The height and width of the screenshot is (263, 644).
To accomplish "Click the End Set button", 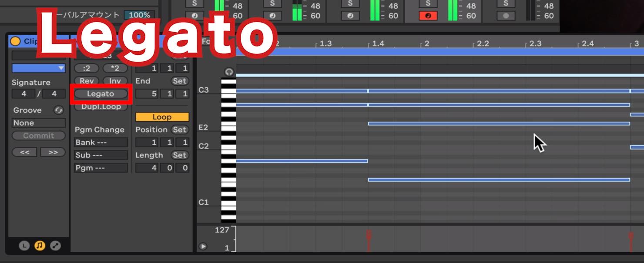I will point(179,81).
